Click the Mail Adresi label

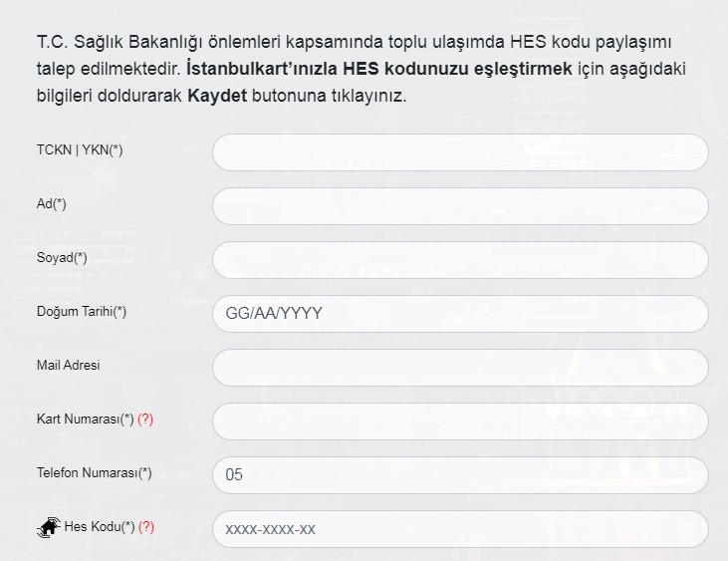(68, 366)
